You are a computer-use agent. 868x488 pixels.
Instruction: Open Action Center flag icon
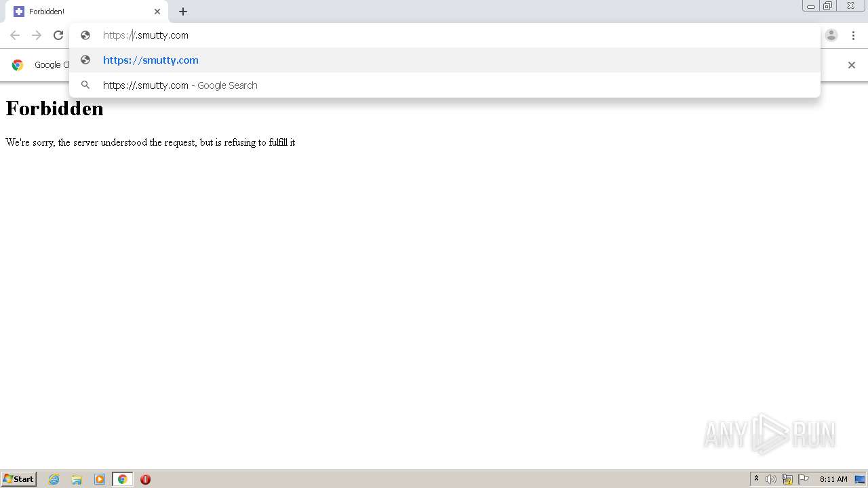click(804, 479)
